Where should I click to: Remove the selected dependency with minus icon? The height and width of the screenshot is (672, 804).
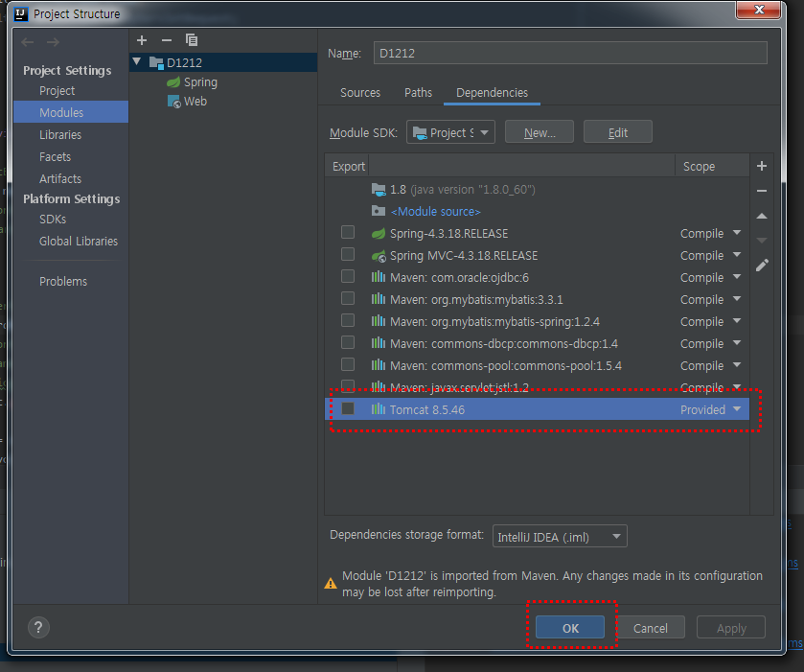(762, 191)
